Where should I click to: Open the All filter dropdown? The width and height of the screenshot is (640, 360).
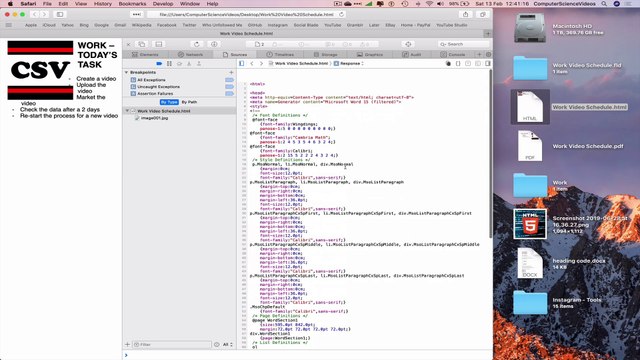[x=228, y=344]
